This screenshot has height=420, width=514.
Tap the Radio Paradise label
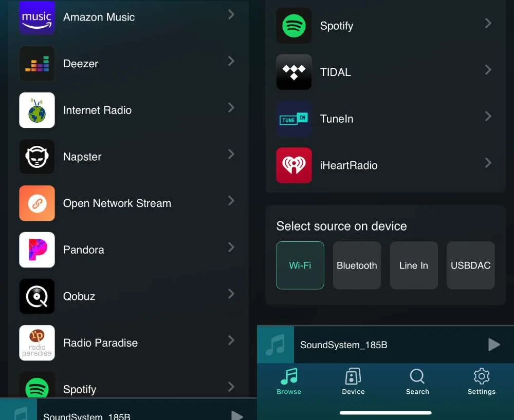point(100,343)
